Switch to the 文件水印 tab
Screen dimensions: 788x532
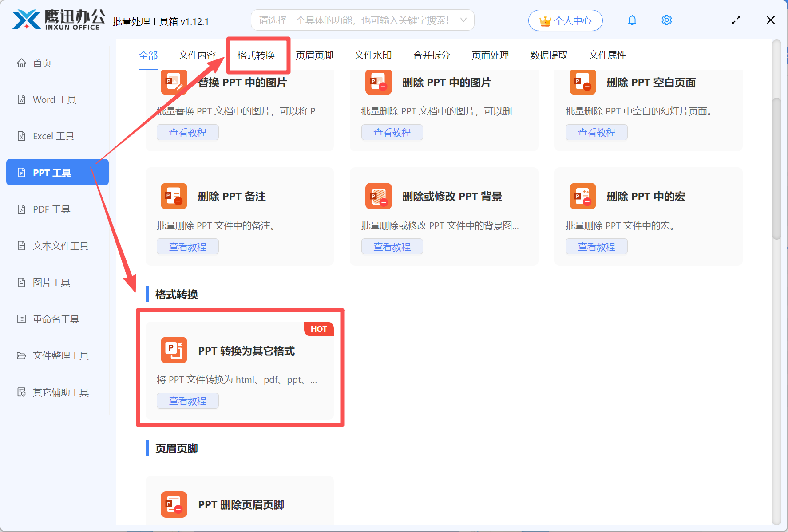coord(373,55)
